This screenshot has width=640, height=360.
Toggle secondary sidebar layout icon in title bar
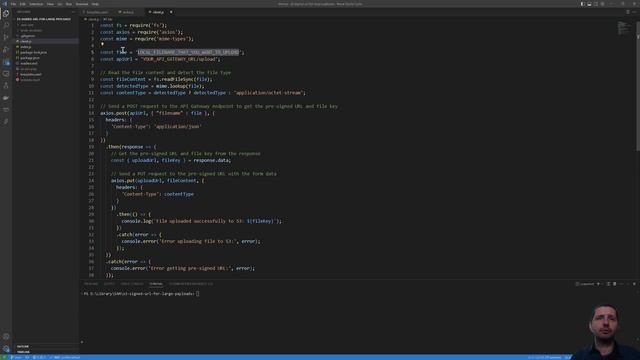596,4
